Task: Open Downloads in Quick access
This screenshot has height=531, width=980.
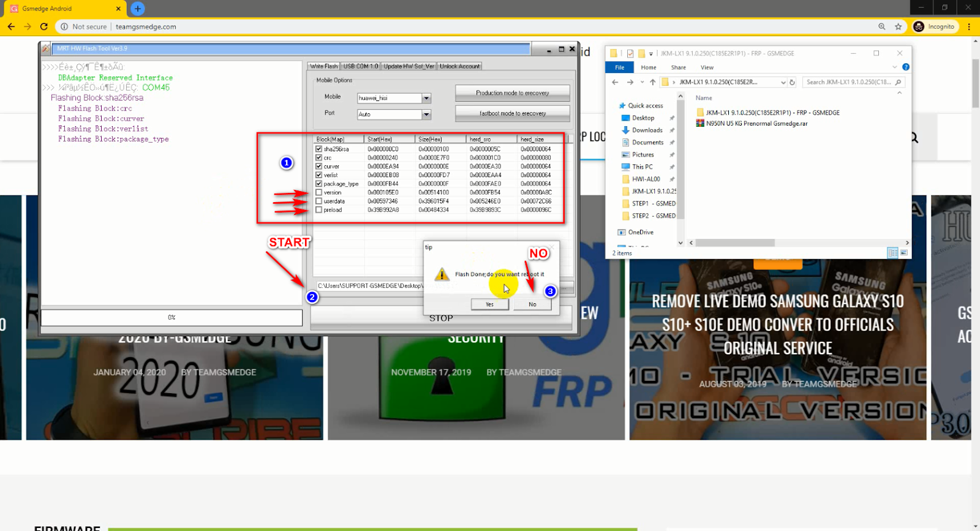Action: click(647, 130)
